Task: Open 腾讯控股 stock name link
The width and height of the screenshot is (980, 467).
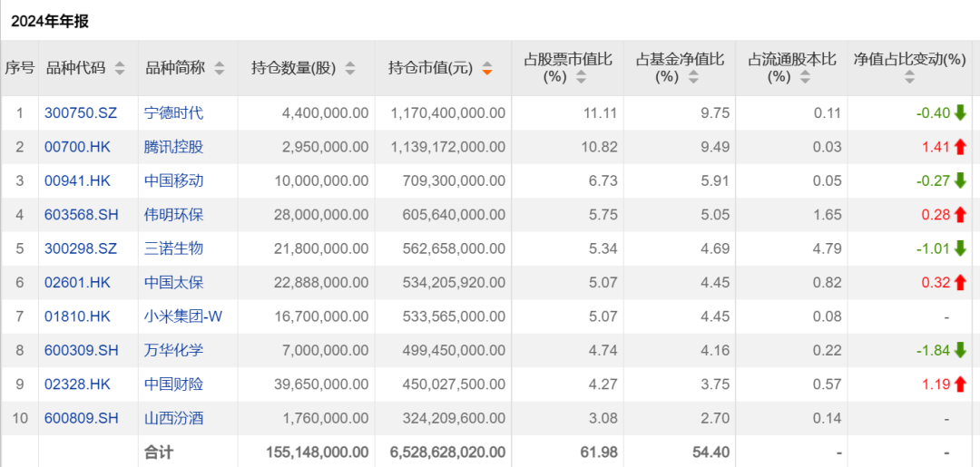Action: tap(173, 147)
